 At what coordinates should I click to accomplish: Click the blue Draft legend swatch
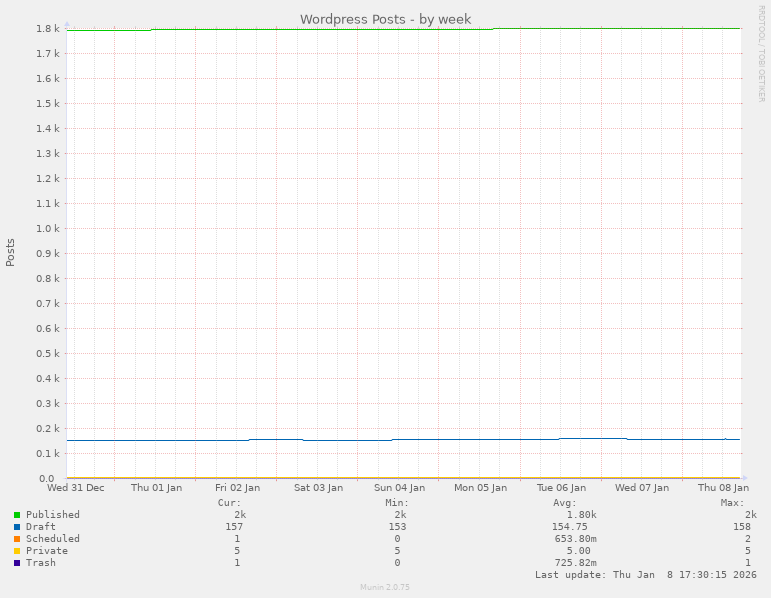(x=17, y=527)
